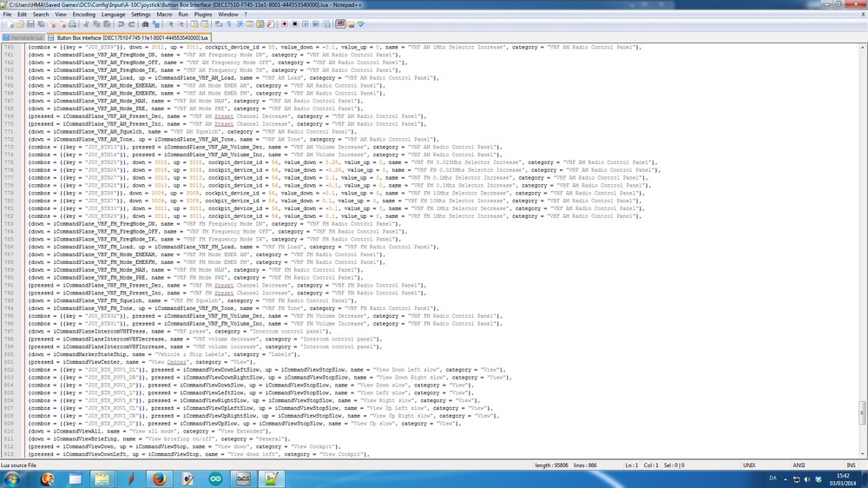Open Windows Explorer folder taskbar icon
The image size is (868, 488).
coord(102,478)
